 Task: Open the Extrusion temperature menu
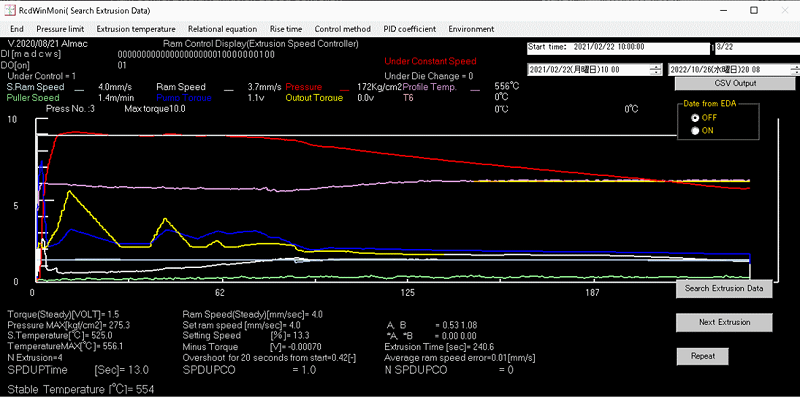tap(136, 29)
